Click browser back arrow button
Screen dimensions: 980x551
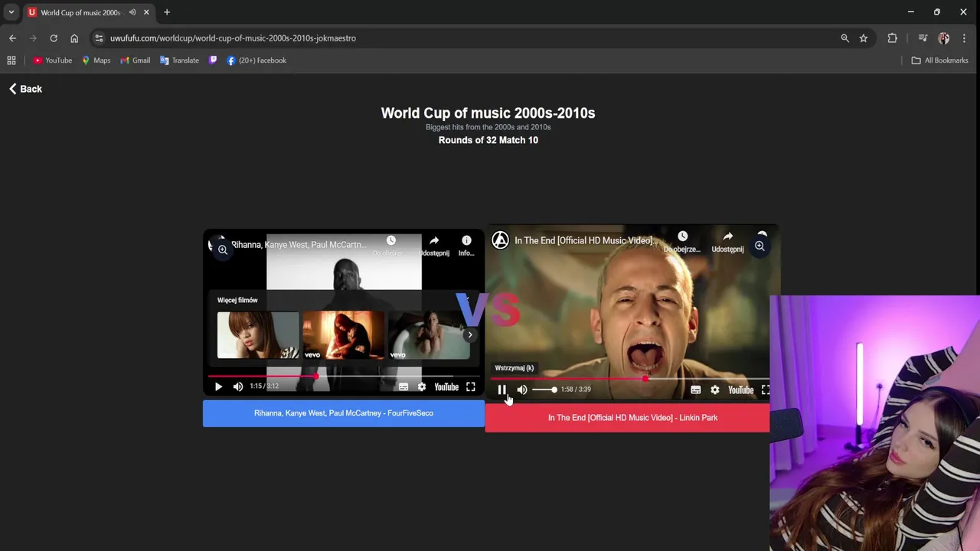(x=12, y=38)
